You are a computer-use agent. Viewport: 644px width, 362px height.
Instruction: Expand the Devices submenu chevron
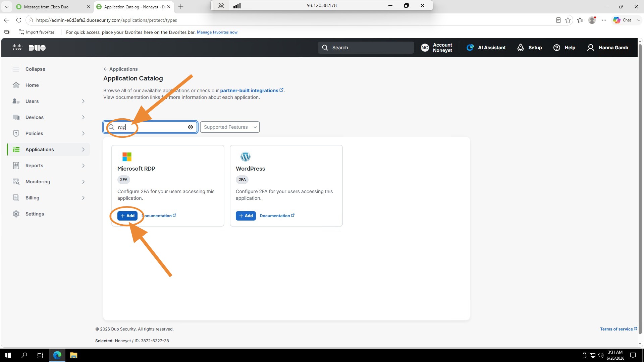(x=83, y=117)
